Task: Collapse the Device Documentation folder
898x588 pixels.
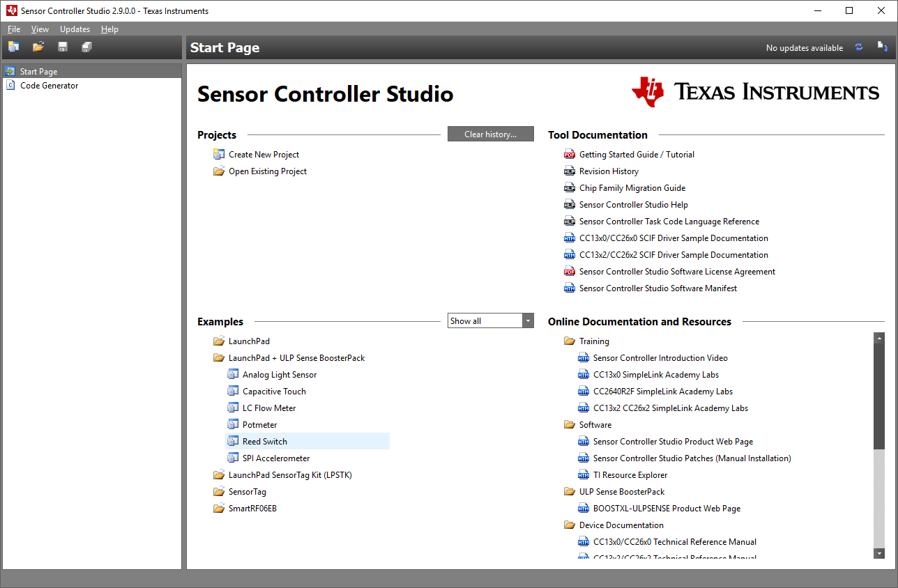Action: (x=621, y=525)
